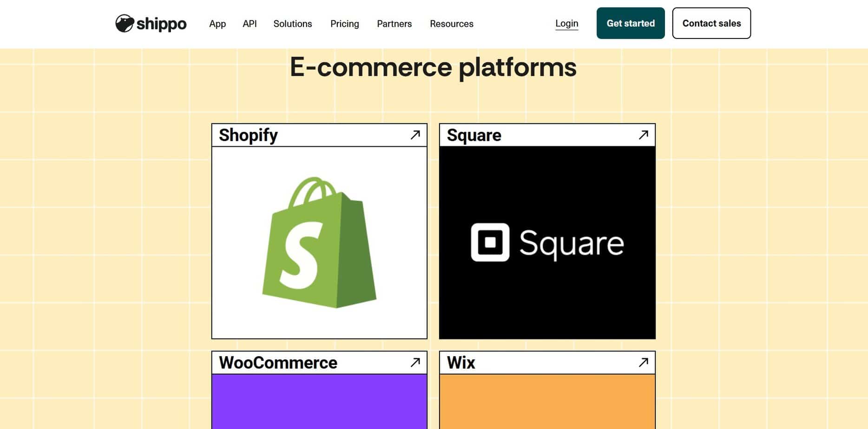Expand the Resources menu

(451, 24)
